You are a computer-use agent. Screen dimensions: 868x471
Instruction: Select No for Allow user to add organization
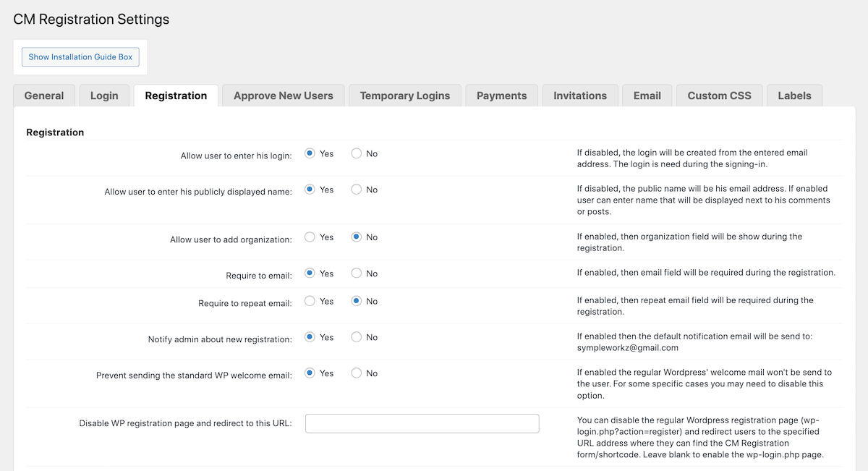356,237
